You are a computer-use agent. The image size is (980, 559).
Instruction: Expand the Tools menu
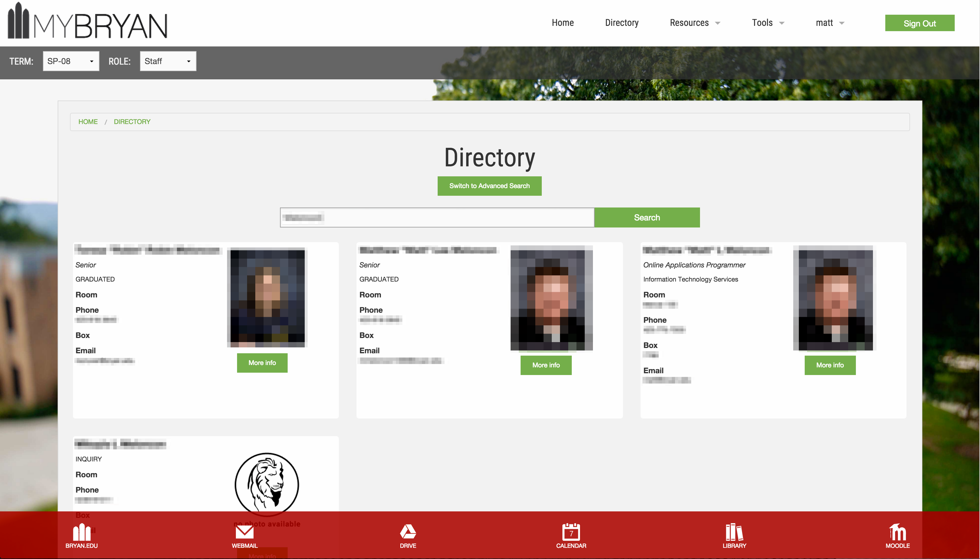pos(768,23)
